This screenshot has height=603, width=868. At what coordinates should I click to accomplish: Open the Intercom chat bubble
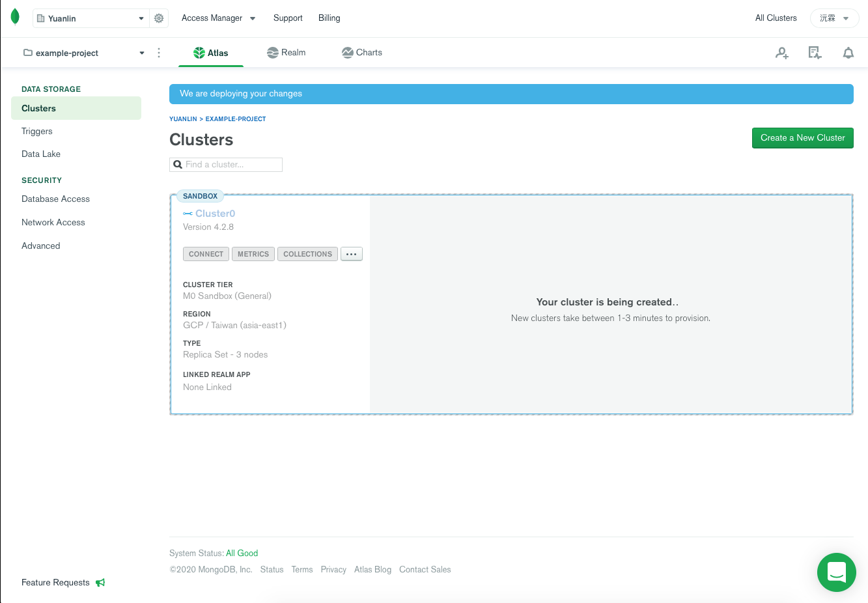(836, 572)
